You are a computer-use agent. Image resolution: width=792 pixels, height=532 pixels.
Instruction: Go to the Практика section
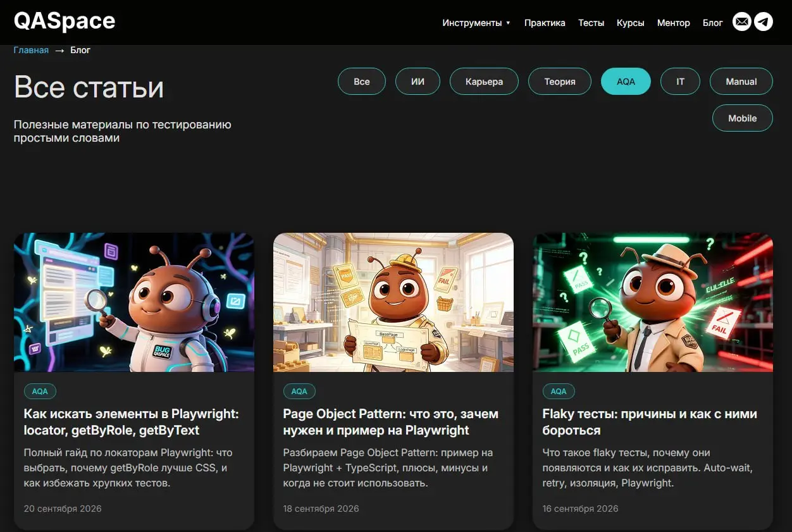click(x=545, y=23)
